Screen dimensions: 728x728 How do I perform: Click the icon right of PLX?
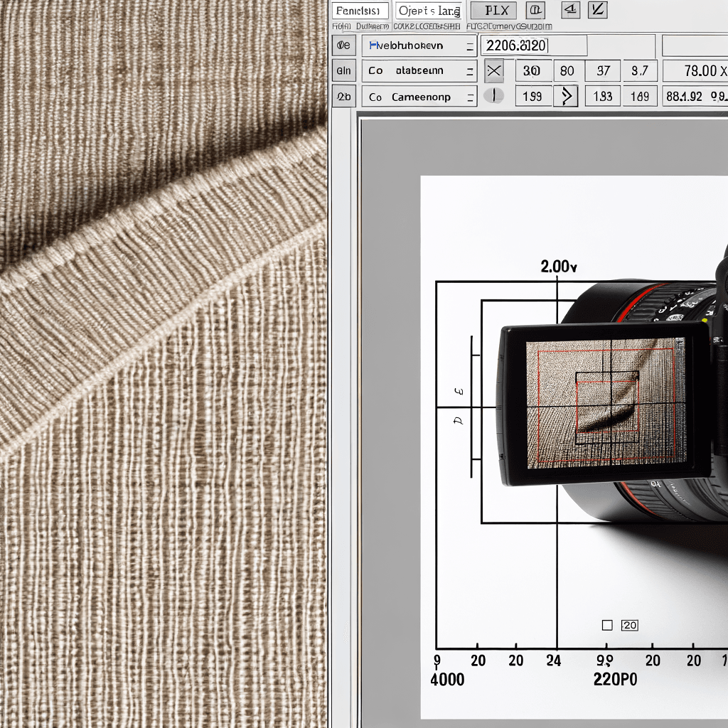[x=535, y=10]
